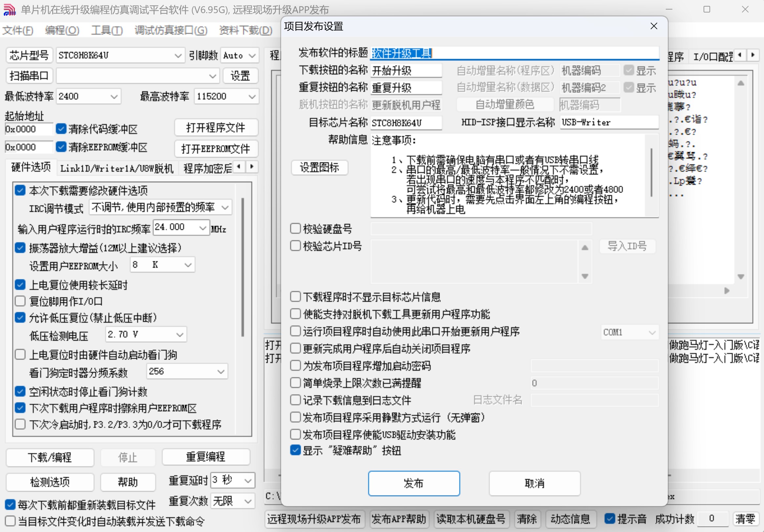Open the 编程(O) menu
Screen dimensions: 764x532
[x=62, y=30]
